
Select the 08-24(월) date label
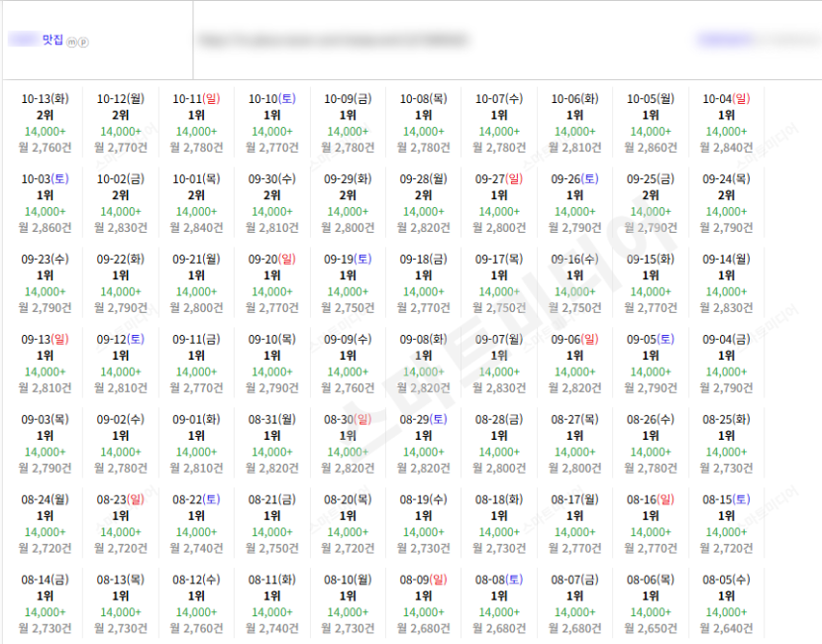pos(46,499)
